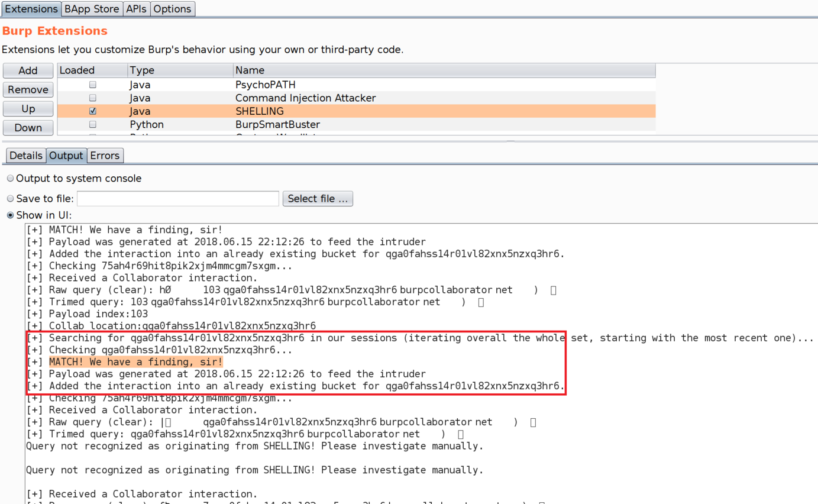818x504 pixels.
Task: Click the Add extension button
Action: [28, 70]
